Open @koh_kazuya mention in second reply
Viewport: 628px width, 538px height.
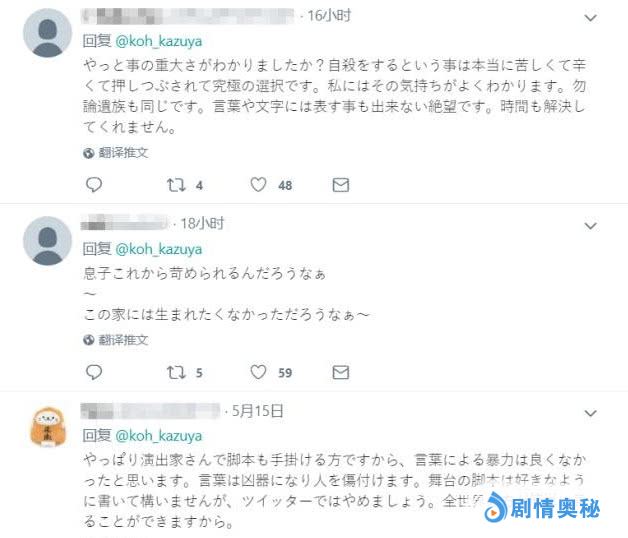coord(159,248)
